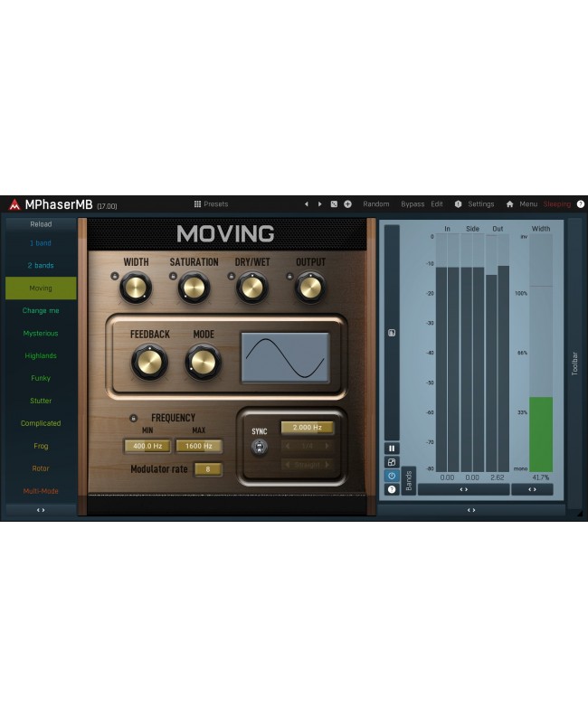Screen dimensions: 588x718
Task: Toggle lock beside Dry/Wet knob
Action: [x=232, y=276]
